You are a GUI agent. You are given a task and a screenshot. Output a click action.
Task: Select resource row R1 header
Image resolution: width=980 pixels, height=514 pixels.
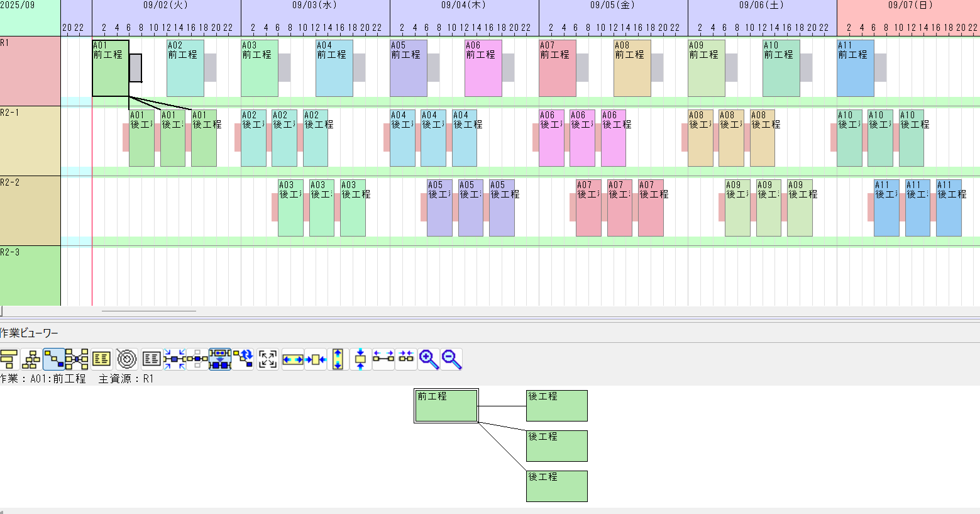[x=30, y=70]
